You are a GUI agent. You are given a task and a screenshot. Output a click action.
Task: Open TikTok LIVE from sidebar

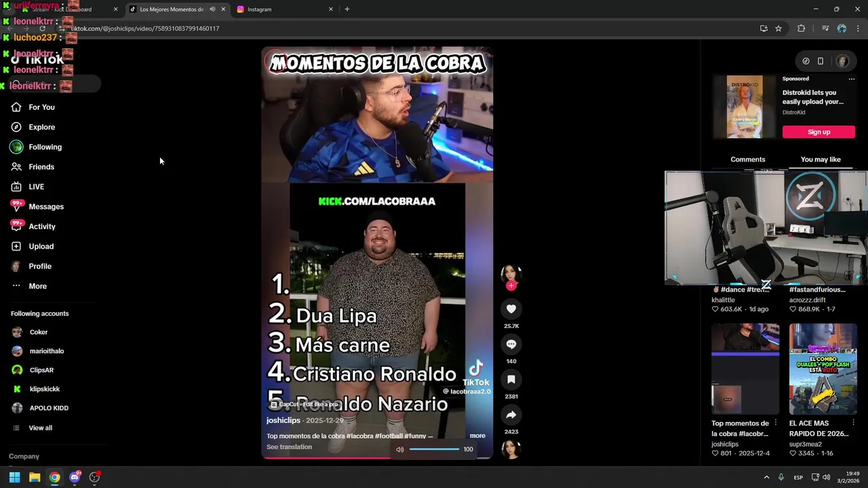[36, 186]
